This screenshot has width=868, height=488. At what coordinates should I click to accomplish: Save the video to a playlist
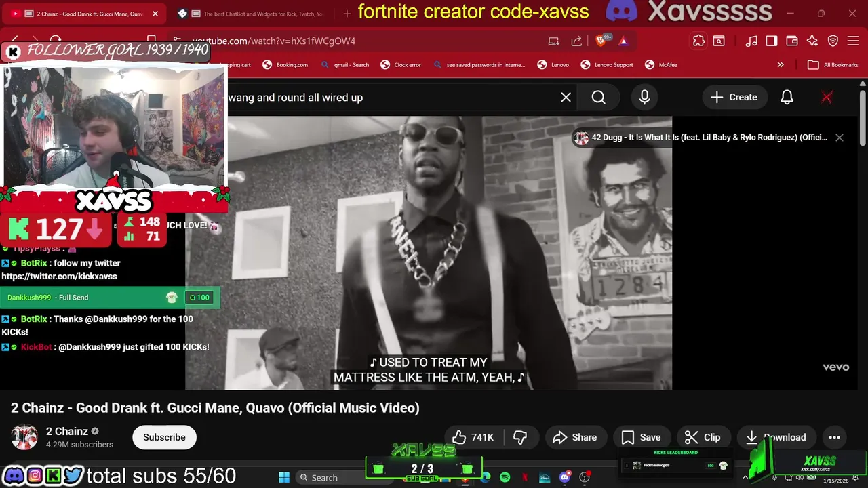641,437
